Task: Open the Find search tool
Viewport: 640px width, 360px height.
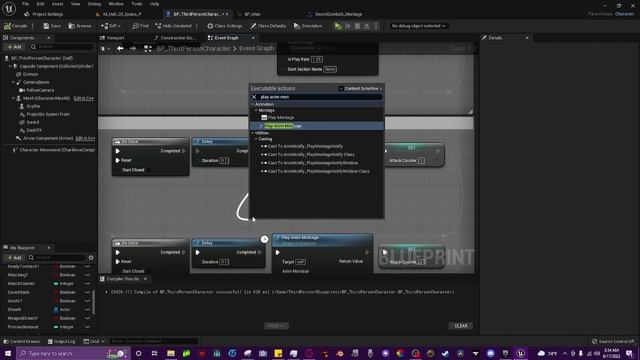Action: point(140,26)
